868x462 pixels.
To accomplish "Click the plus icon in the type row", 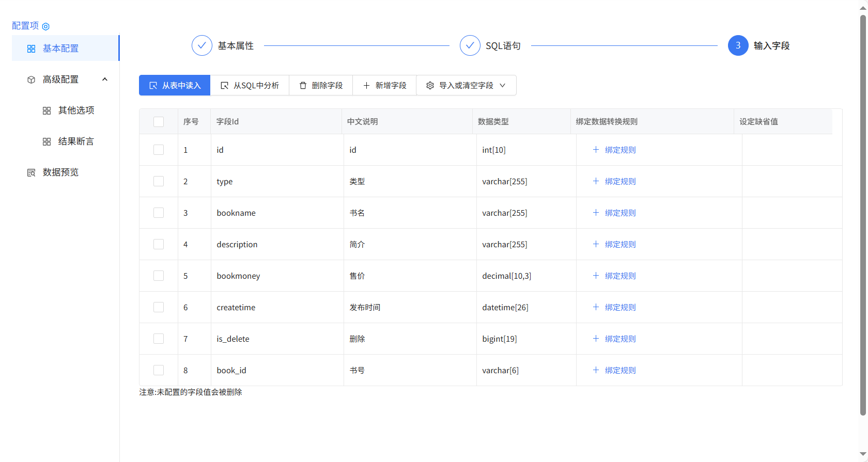I will [x=596, y=181].
